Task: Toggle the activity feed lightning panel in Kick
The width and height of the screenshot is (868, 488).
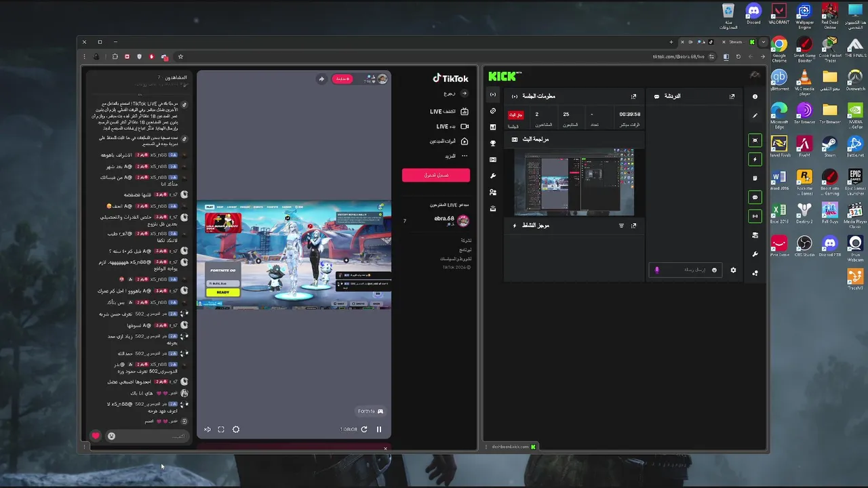Action: click(755, 159)
